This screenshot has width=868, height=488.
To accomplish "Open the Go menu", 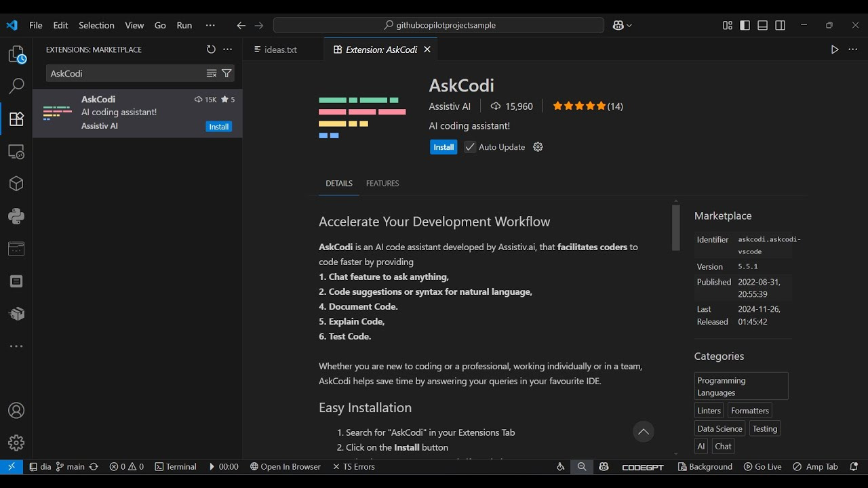I will point(160,25).
